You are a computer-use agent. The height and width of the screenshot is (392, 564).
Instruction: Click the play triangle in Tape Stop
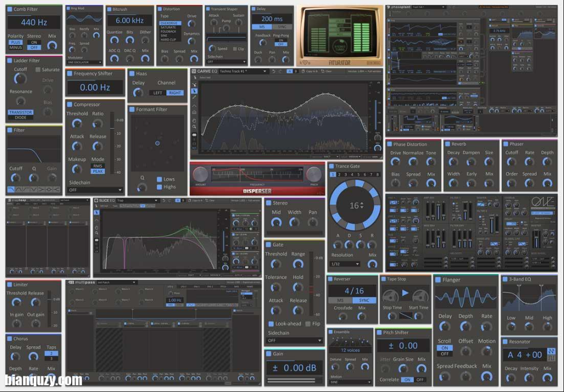(405, 293)
